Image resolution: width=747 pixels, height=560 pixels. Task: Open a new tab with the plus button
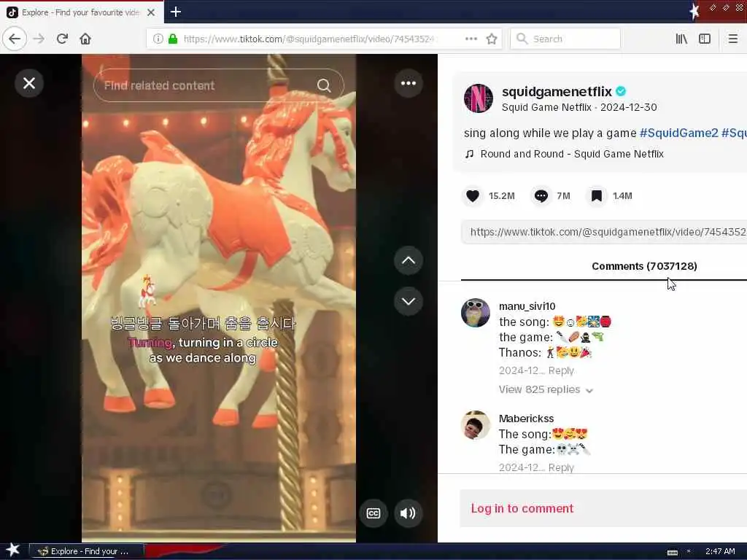click(x=176, y=12)
